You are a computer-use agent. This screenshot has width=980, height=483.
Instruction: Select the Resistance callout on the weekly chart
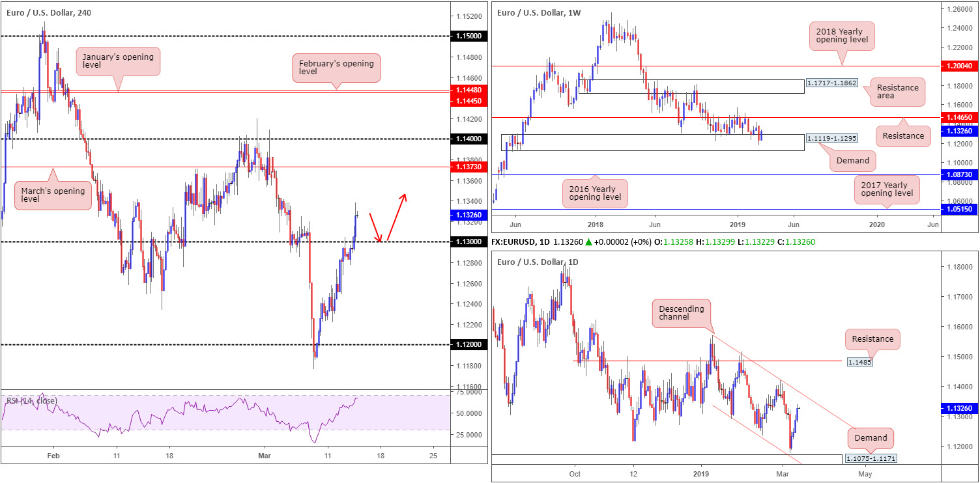(x=903, y=136)
